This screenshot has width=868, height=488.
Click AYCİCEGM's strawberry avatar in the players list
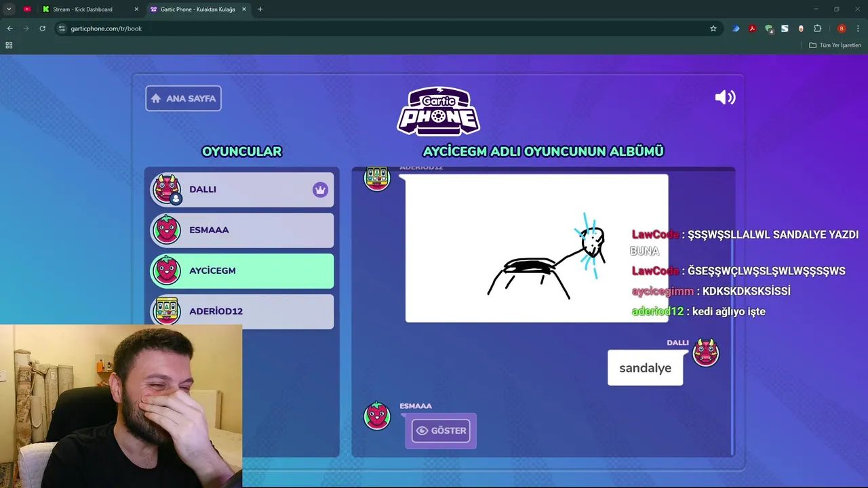coord(167,270)
